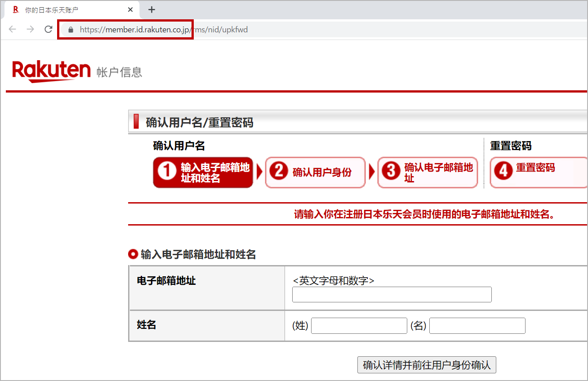This screenshot has width=588, height=381.
Task: Click the 确认用户名 section label
Action: tap(179, 146)
